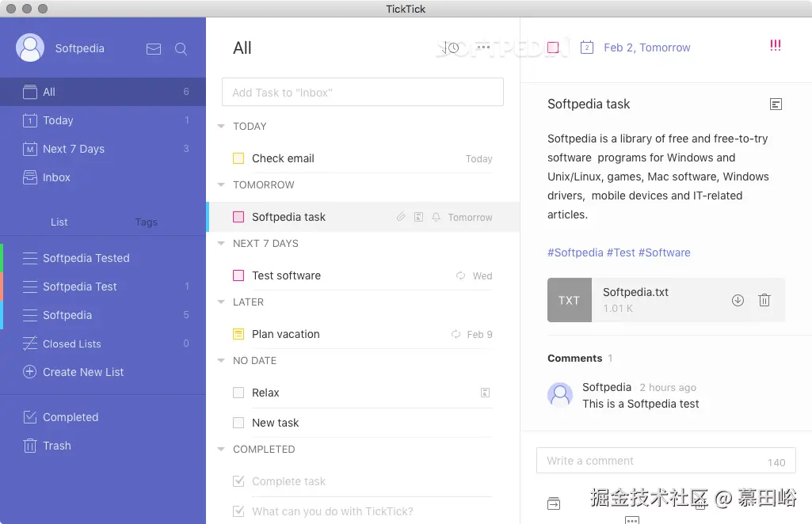Screen dimensions: 812x524
Task: Collapse the LATER section
Action: [221, 302]
